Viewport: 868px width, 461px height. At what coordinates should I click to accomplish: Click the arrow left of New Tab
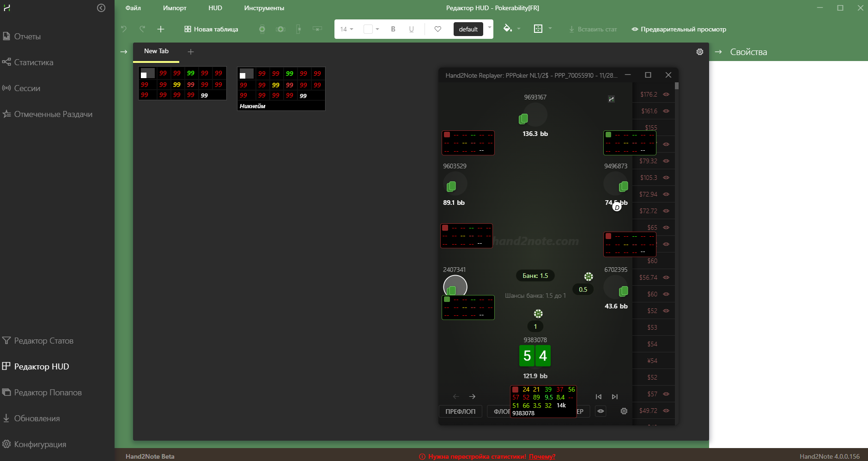[x=124, y=52]
